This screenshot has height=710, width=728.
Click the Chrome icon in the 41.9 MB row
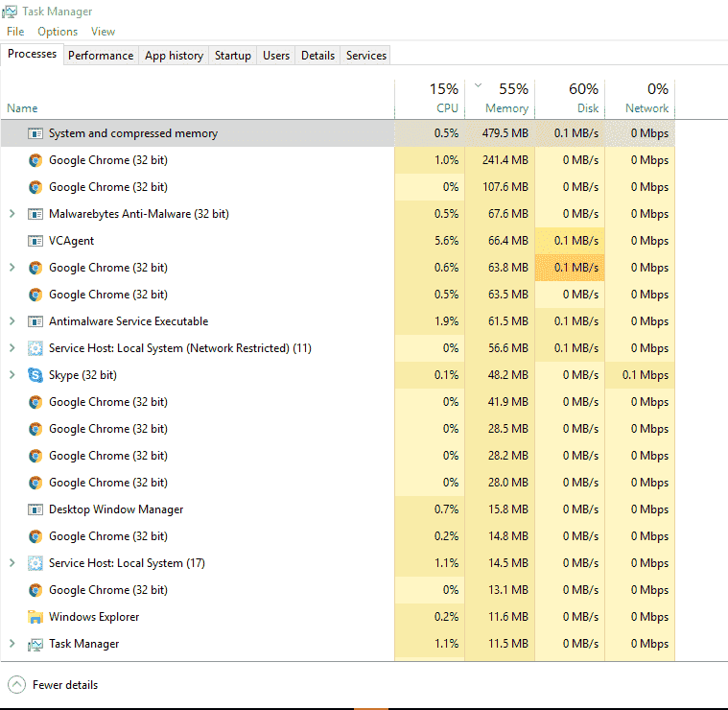(35, 402)
